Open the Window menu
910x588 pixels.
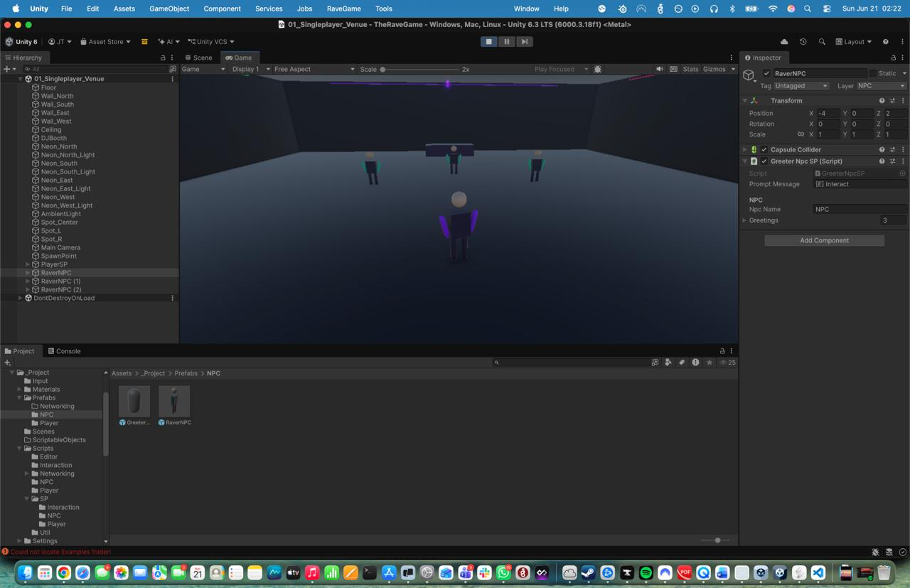[x=526, y=9]
